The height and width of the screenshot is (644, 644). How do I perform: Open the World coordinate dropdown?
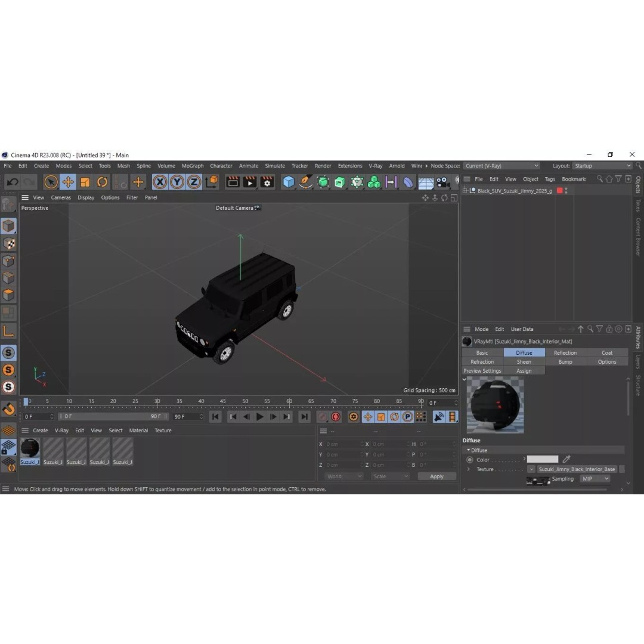[344, 476]
